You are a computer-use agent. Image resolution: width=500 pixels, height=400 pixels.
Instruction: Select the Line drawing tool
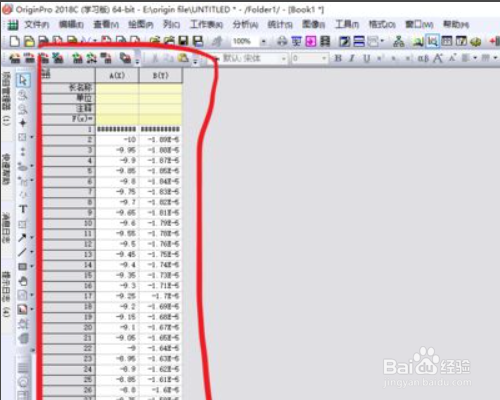(22, 252)
